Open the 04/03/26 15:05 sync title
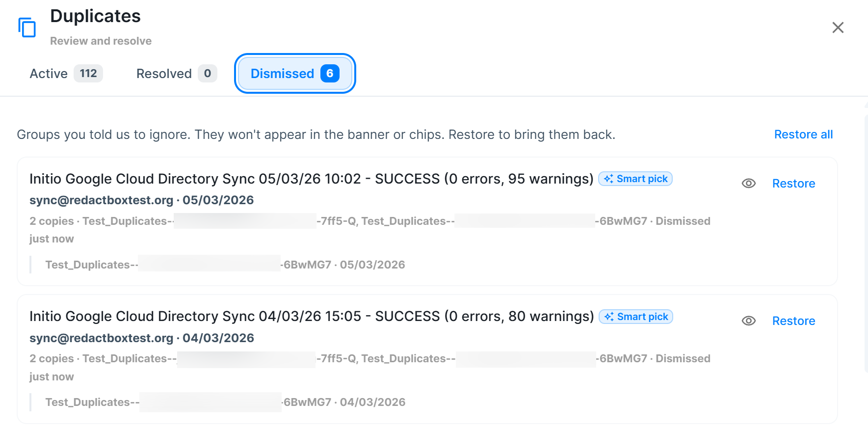The image size is (868, 429). [312, 316]
